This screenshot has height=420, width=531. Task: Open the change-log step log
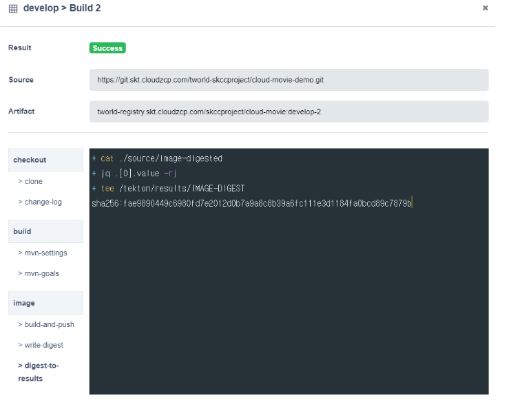[x=40, y=202]
